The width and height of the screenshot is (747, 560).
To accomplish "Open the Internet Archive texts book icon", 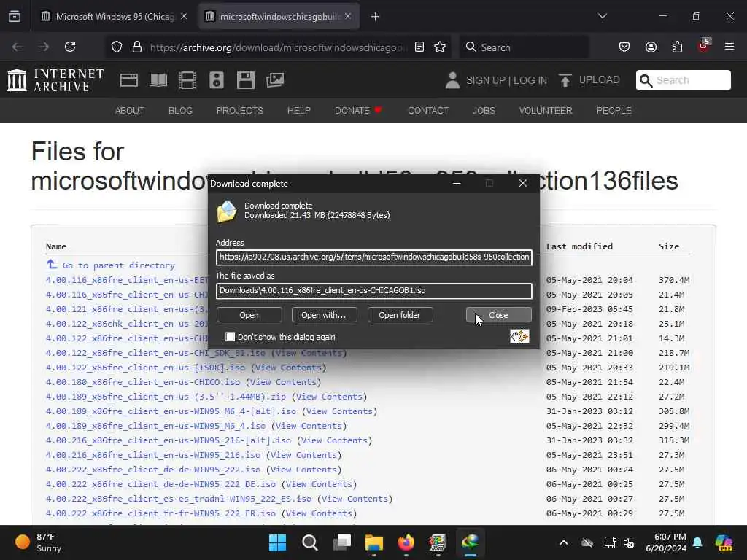I will coord(158,80).
